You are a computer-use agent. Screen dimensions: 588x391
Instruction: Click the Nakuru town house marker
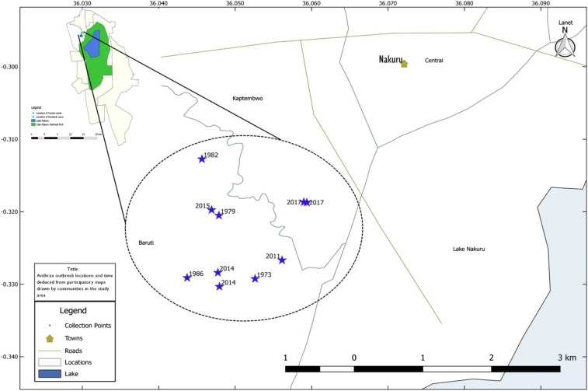(x=404, y=64)
